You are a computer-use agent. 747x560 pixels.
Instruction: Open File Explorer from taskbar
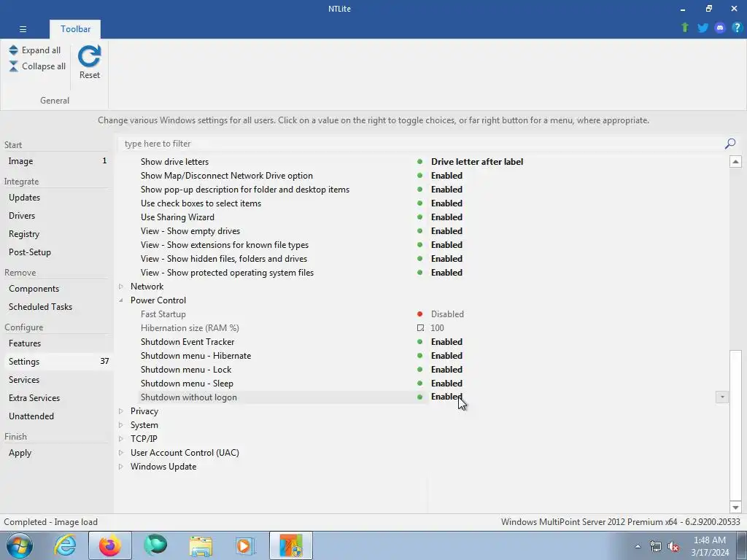pyautogui.click(x=201, y=545)
